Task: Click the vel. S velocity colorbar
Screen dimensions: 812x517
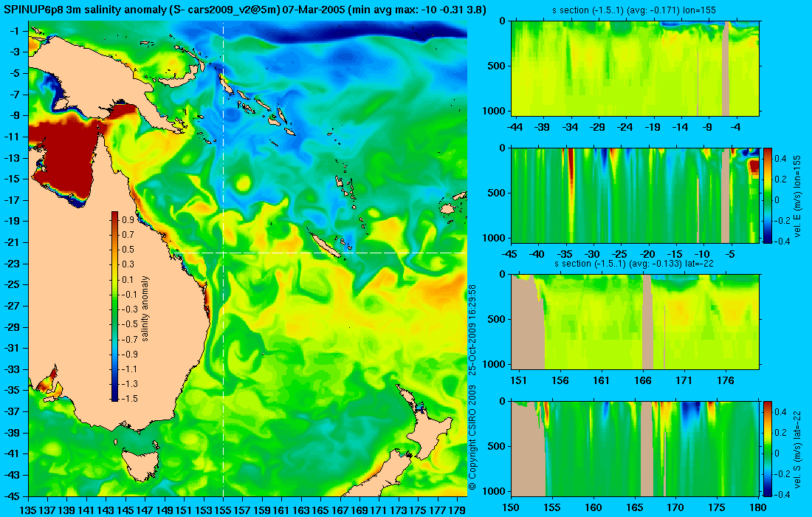Action: pyautogui.click(x=768, y=448)
